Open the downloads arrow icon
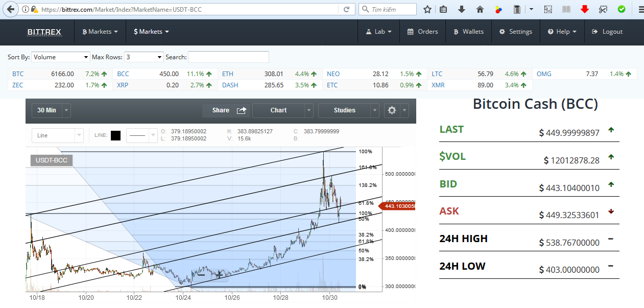Image resolution: width=644 pixels, height=308 pixels. (462, 9)
